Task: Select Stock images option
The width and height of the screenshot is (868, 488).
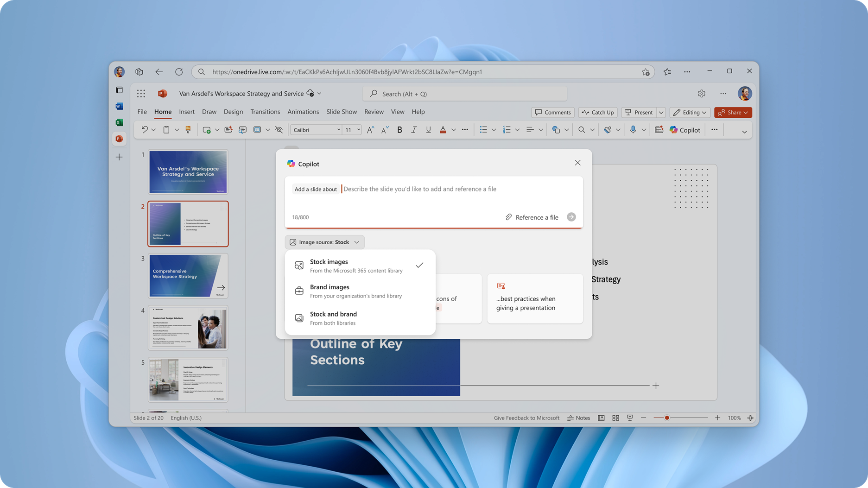Action: click(360, 266)
